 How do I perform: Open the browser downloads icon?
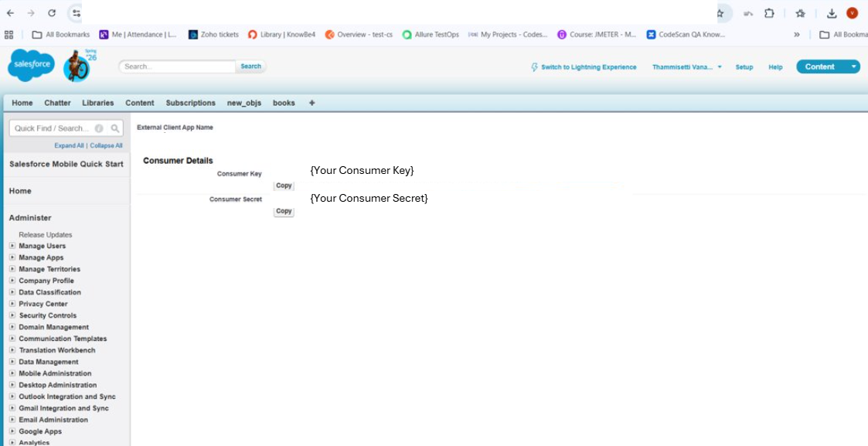pyautogui.click(x=832, y=13)
